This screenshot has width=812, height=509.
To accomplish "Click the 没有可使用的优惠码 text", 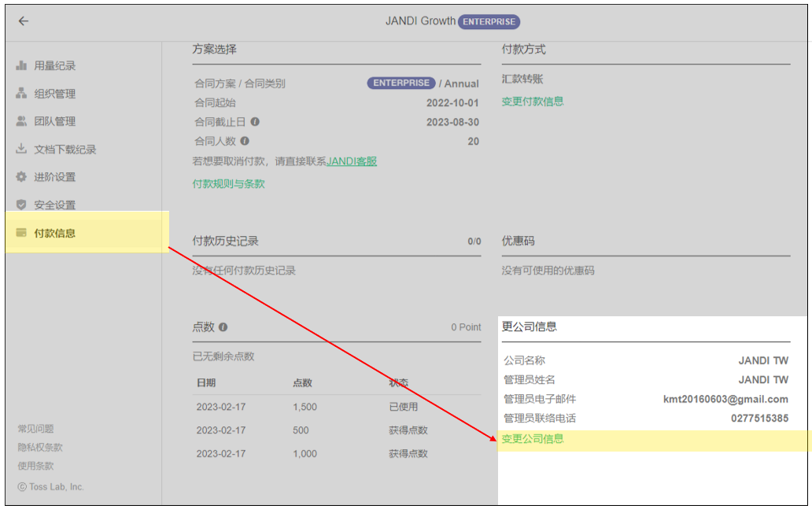I will pos(548,271).
